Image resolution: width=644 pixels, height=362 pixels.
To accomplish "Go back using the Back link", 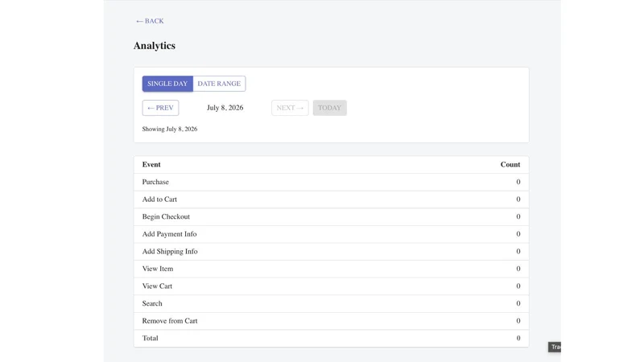I will (150, 21).
